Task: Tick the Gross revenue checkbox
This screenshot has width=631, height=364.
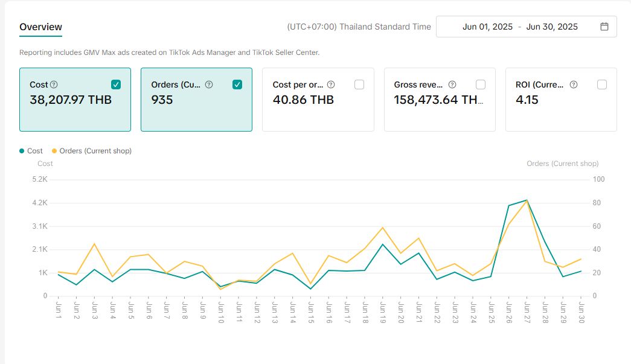Action: click(481, 85)
